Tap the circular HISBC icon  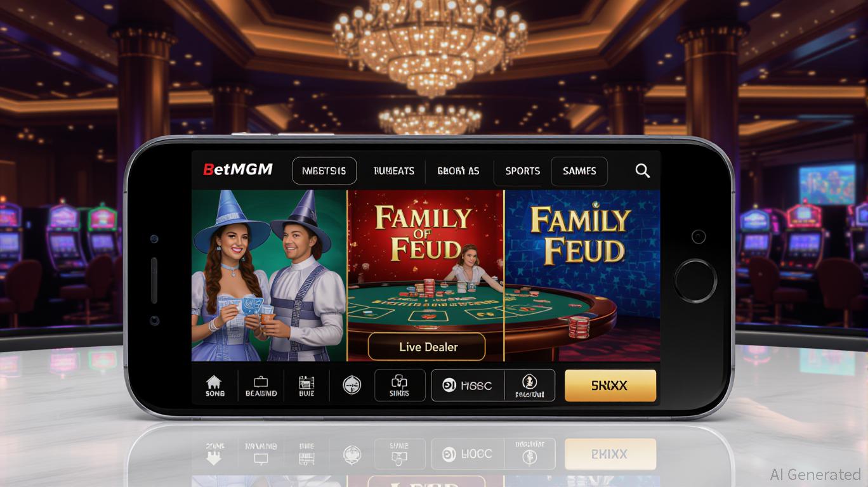(450, 385)
